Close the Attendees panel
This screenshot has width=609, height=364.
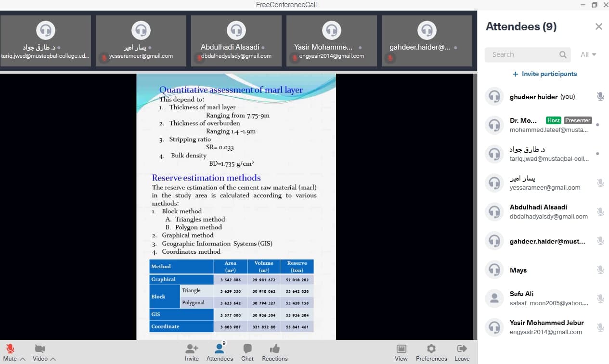click(x=598, y=26)
